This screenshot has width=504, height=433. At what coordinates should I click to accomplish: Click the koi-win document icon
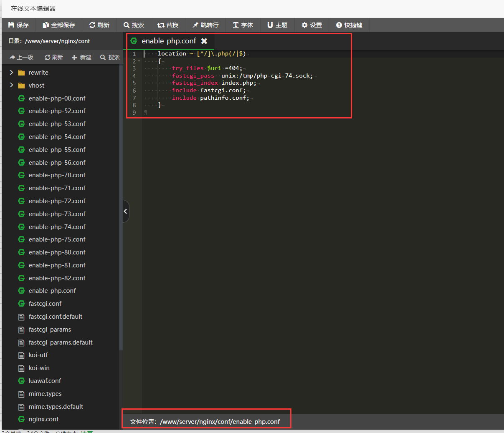[x=21, y=368]
